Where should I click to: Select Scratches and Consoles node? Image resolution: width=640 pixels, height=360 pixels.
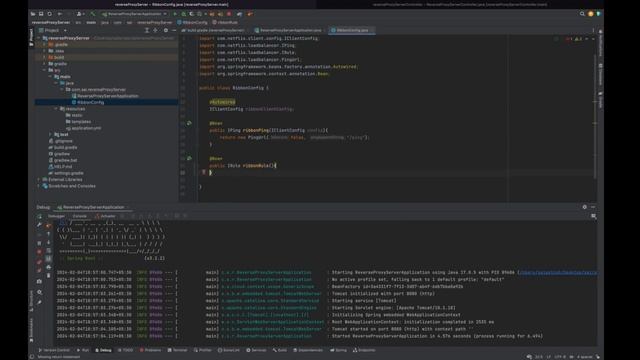69,186
